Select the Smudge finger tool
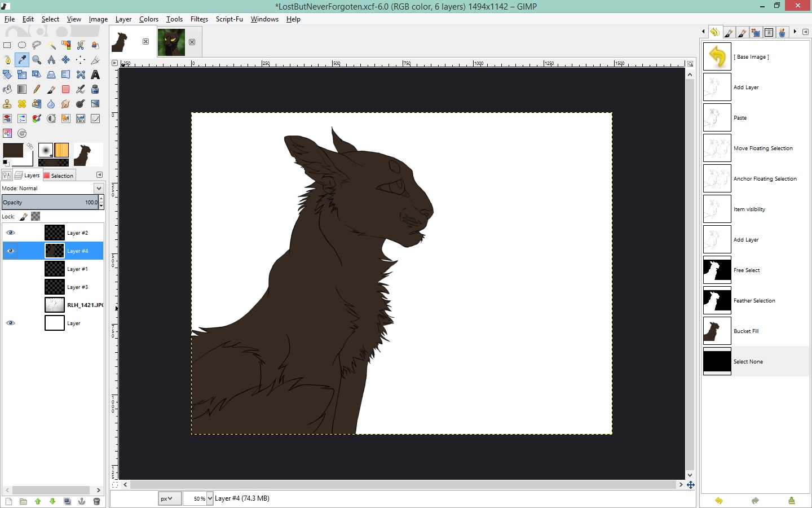Image resolution: width=812 pixels, height=508 pixels. pyautogui.click(x=66, y=104)
